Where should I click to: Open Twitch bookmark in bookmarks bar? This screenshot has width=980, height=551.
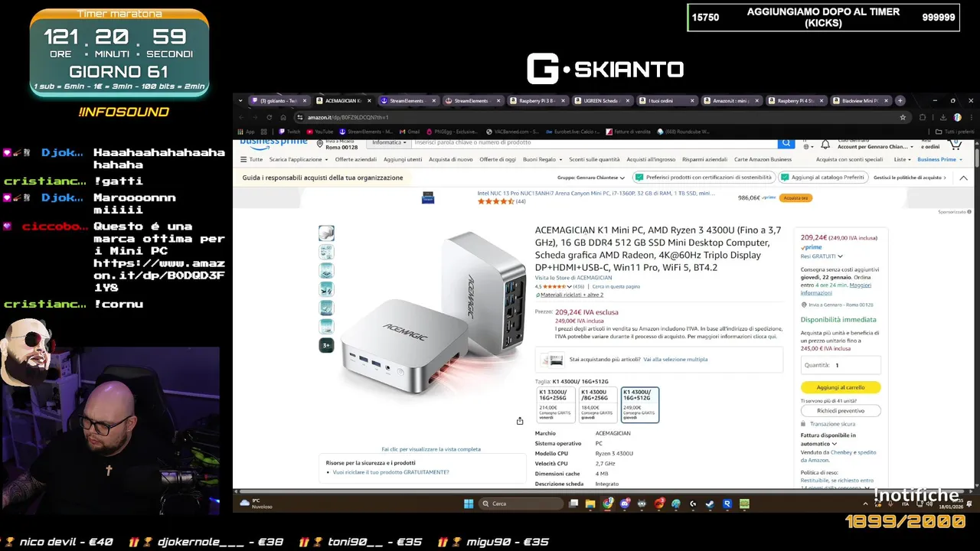pyautogui.click(x=289, y=132)
